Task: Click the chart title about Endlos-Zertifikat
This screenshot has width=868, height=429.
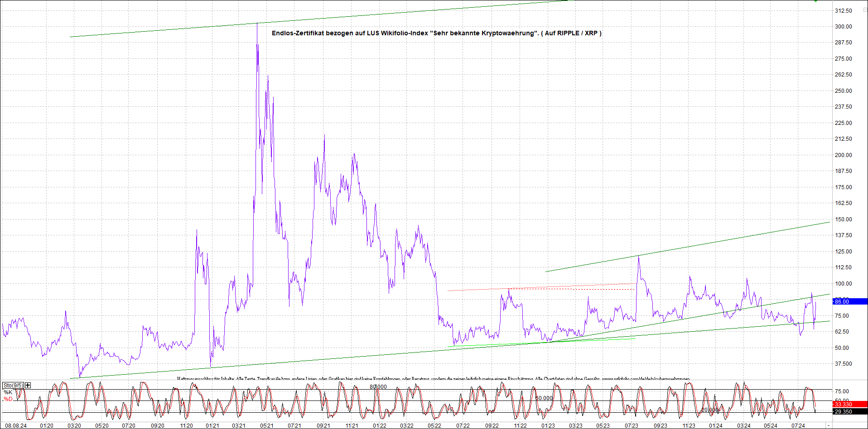Action: [436, 33]
